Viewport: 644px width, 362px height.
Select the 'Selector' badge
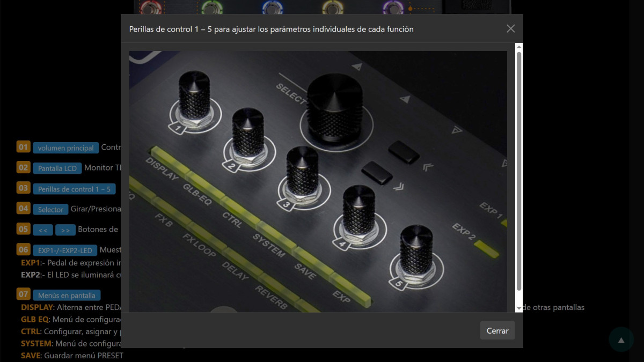click(x=50, y=209)
